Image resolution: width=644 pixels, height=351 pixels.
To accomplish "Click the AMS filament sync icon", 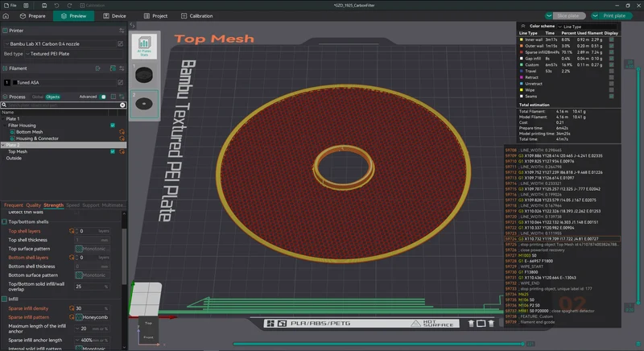I will (113, 68).
